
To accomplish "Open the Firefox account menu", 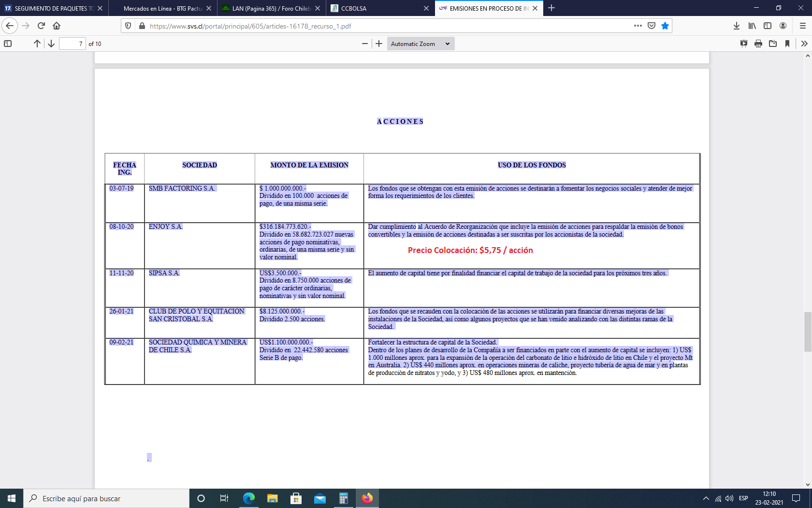I will tap(783, 26).
